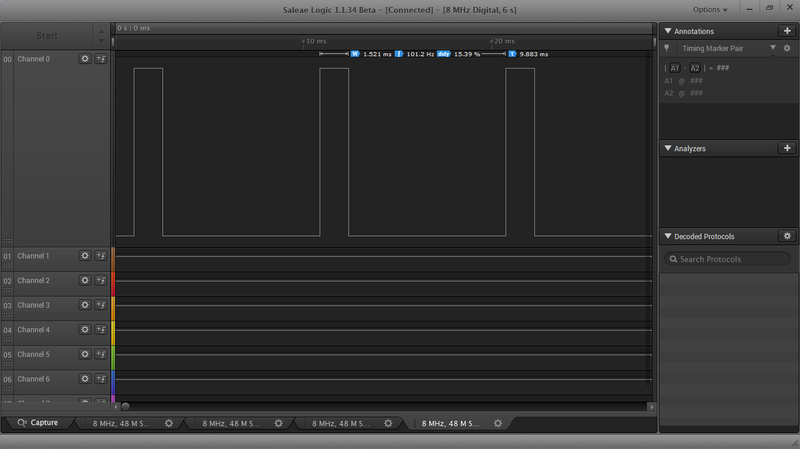Switch to the Capture tab
Viewport: 800px width, 449px height.
click(x=38, y=423)
